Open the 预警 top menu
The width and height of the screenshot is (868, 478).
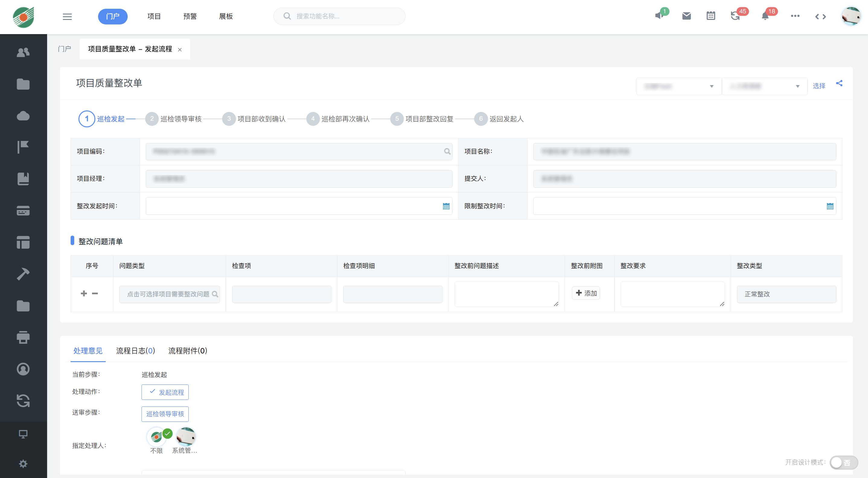pos(190,17)
